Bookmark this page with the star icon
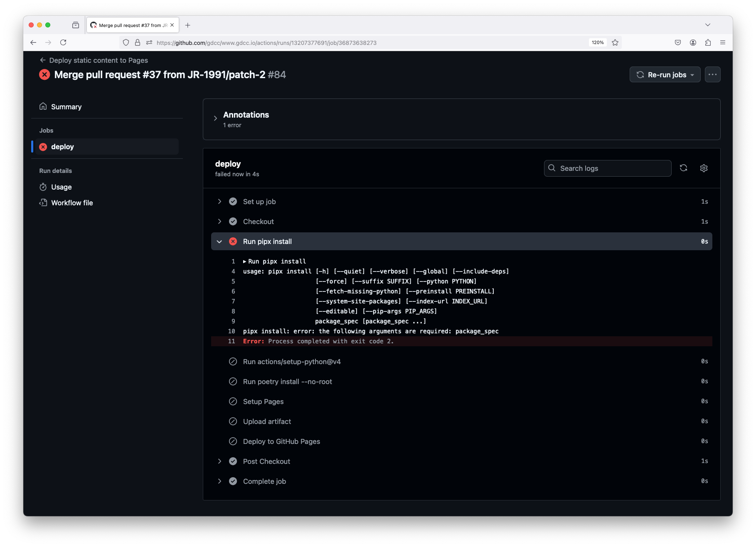The width and height of the screenshot is (756, 547). [615, 42]
